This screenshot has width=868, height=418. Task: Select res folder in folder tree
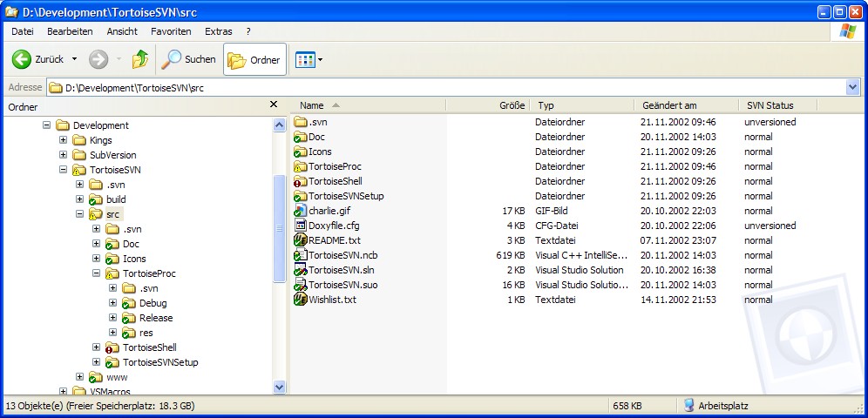(146, 333)
